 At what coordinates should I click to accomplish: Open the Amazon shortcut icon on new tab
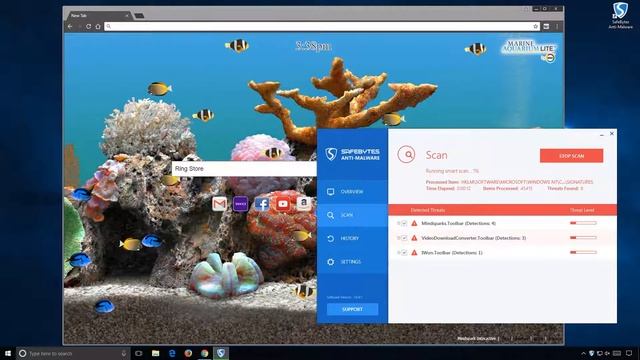pyautogui.click(x=303, y=203)
